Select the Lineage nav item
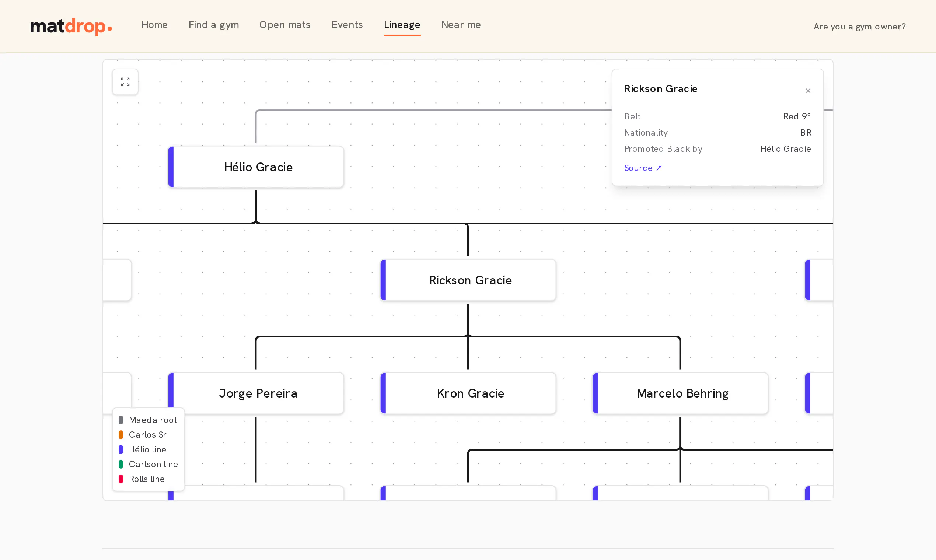Screen dimensions: 936x560 (x=402, y=25)
